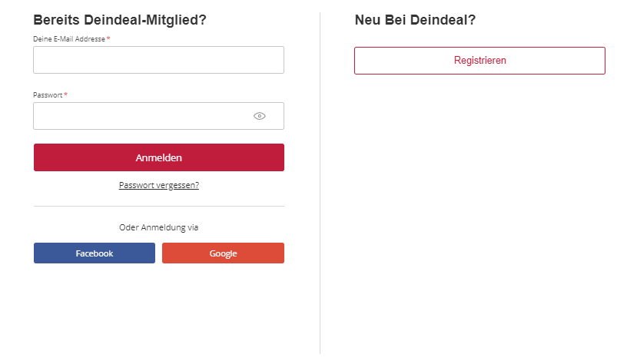Reveal the typed password characters
The width and height of the screenshot is (637, 364).
pyautogui.click(x=260, y=116)
